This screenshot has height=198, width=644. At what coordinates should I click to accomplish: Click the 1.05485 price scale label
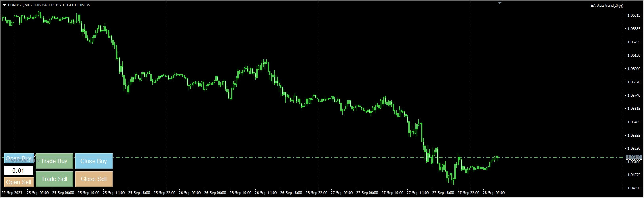pos(634,122)
